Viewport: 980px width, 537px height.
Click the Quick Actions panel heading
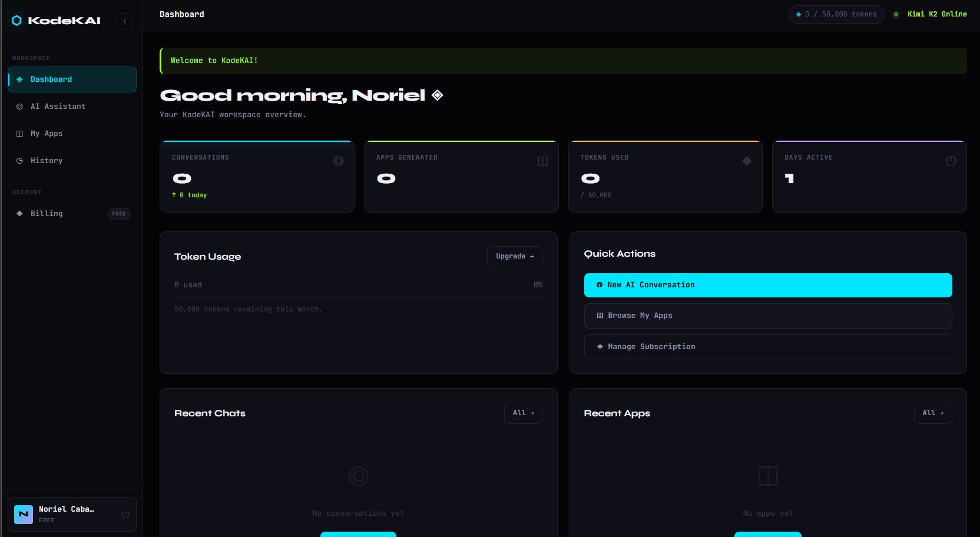point(620,254)
